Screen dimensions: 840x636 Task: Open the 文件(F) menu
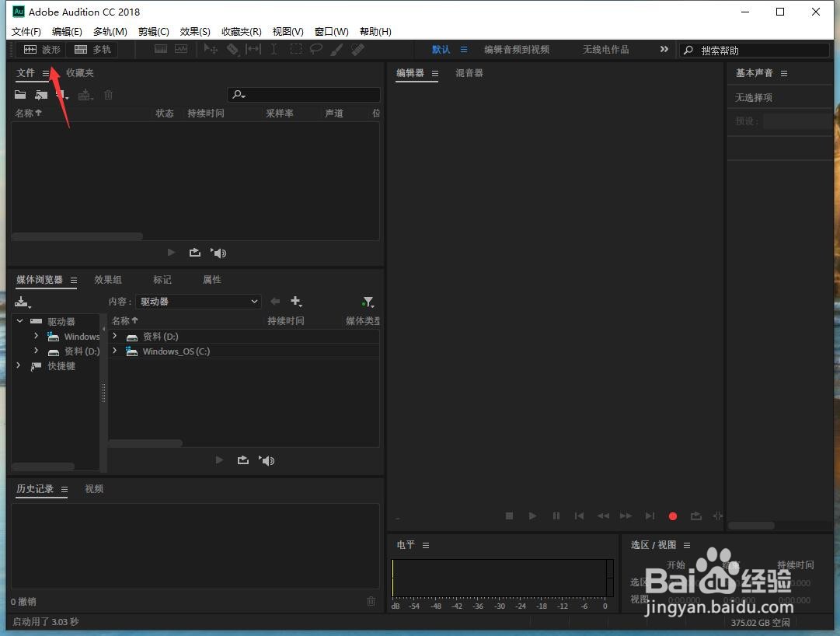click(26, 32)
